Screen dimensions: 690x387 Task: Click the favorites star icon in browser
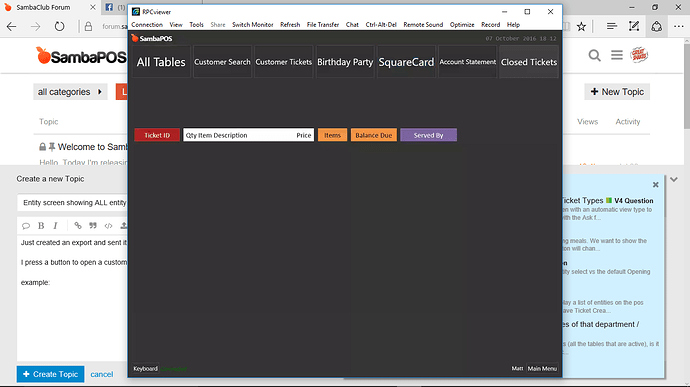click(581, 26)
